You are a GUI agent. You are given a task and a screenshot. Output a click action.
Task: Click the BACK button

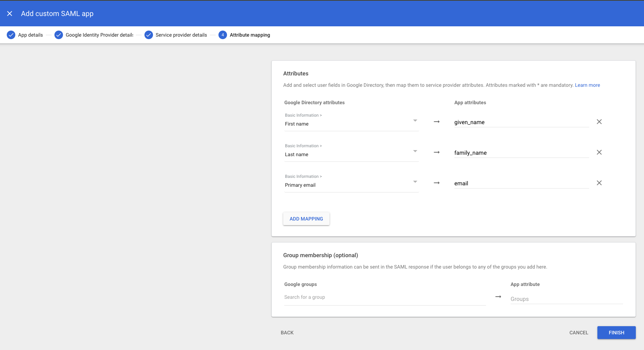287,333
